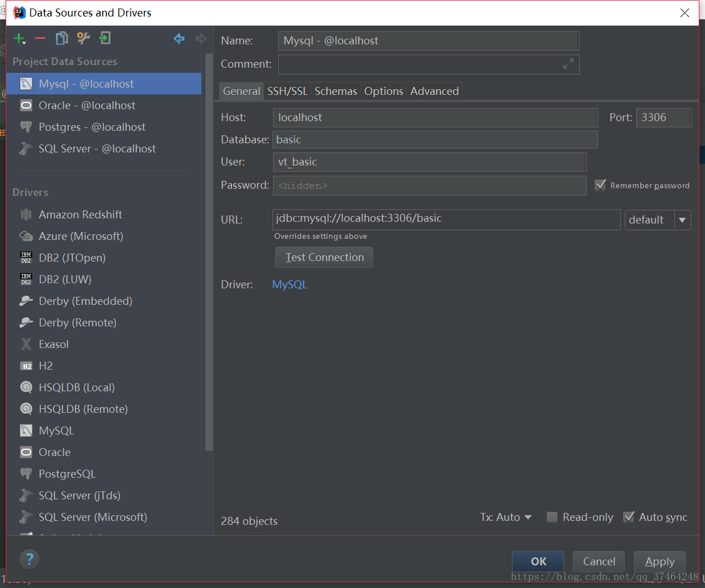
Task: Confirm with the OK button
Action: (538, 561)
